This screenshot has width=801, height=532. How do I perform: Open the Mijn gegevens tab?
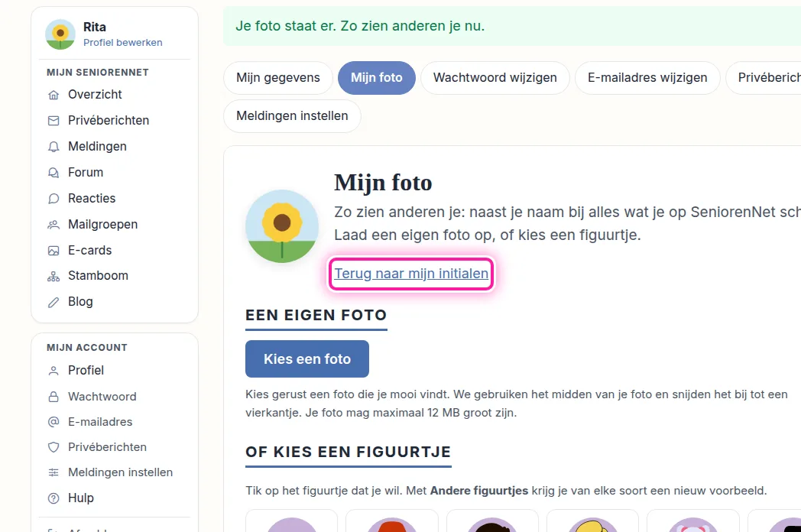[x=278, y=78]
